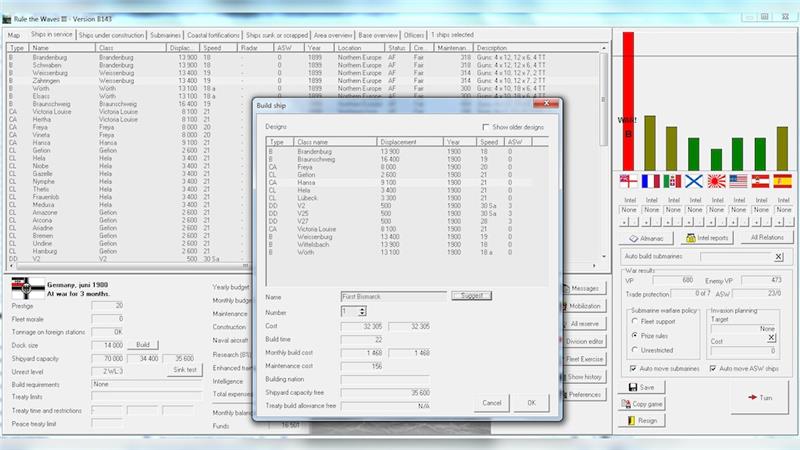Switch to the Map tab
Screen dimensions: 800x450
coord(14,35)
